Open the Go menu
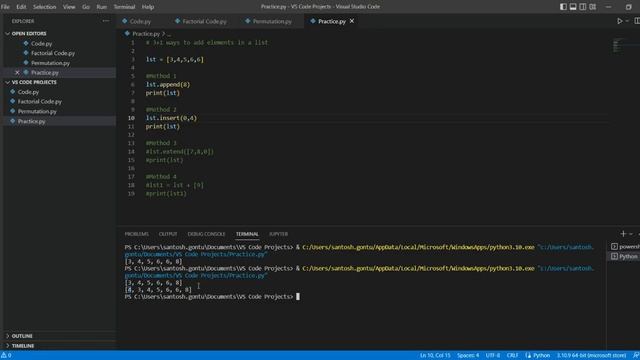Screen dimensions: 640x360 (x=86, y=7)
